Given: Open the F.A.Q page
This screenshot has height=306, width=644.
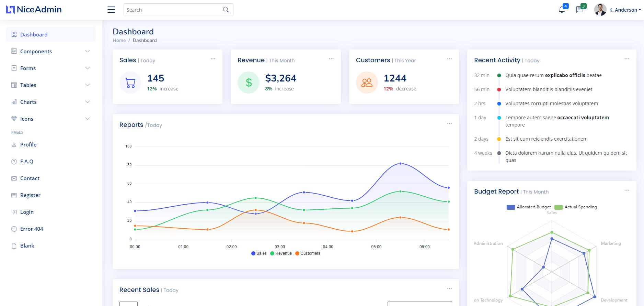Looking at the screenshot, I should pos(51,161).
